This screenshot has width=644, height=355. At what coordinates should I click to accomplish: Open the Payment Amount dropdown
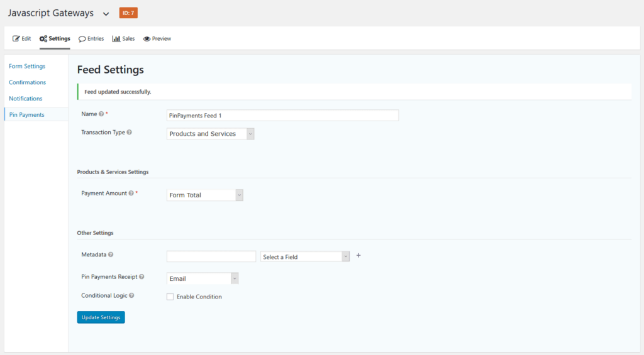coord(205,195)
